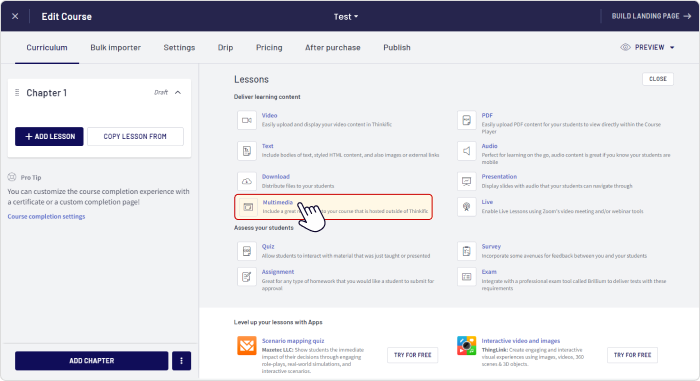Open Interactive video and images link

click(x=521, y=341)
